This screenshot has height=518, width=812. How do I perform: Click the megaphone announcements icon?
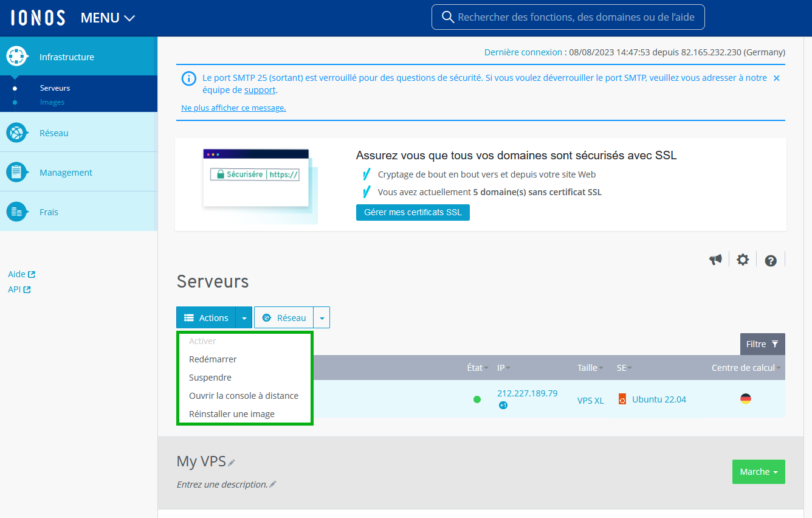click(x=715, y=260)
